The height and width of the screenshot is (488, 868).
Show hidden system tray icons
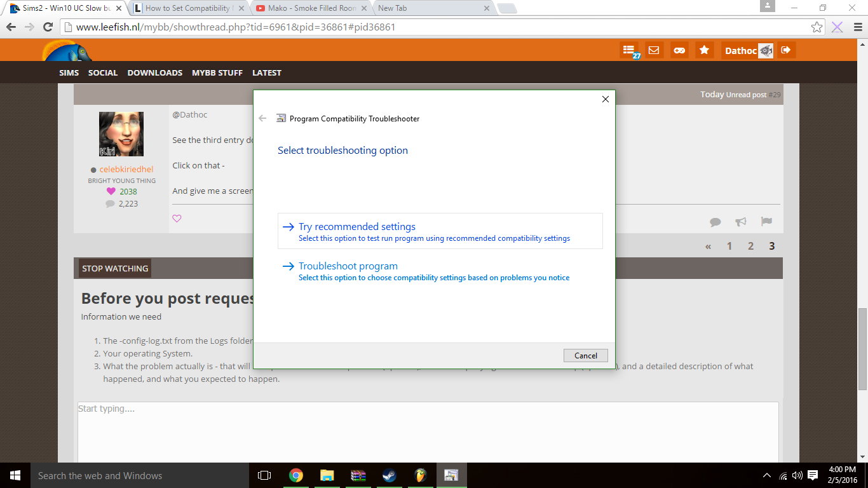click(x=767, y=475)
